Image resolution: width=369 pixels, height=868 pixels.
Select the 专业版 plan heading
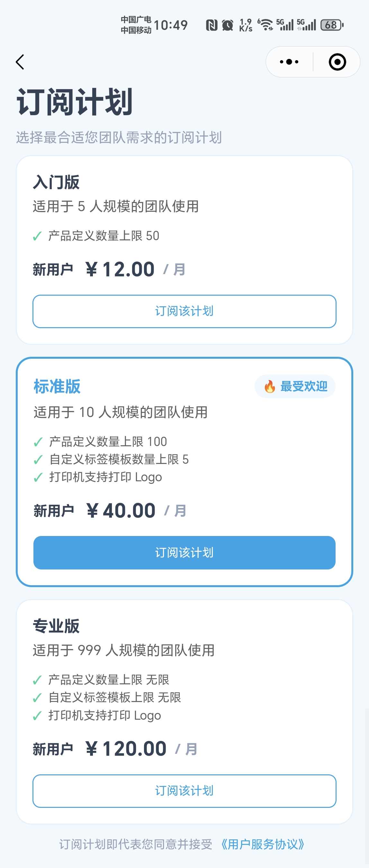(56, 626)
